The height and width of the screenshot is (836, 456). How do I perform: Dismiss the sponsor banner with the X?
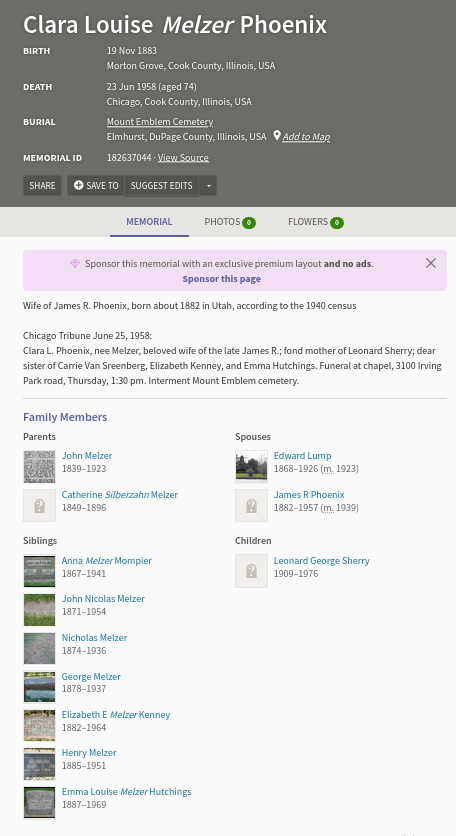point(431,263)
